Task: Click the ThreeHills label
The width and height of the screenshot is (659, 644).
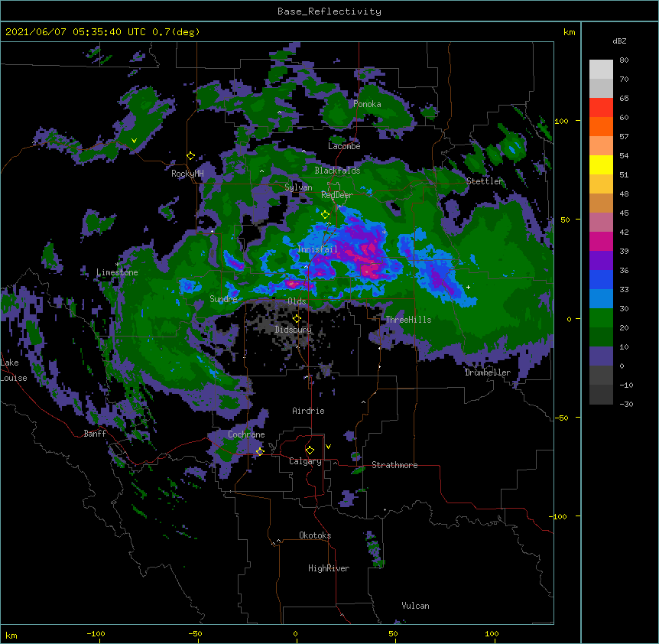Action: coord(408,320)
